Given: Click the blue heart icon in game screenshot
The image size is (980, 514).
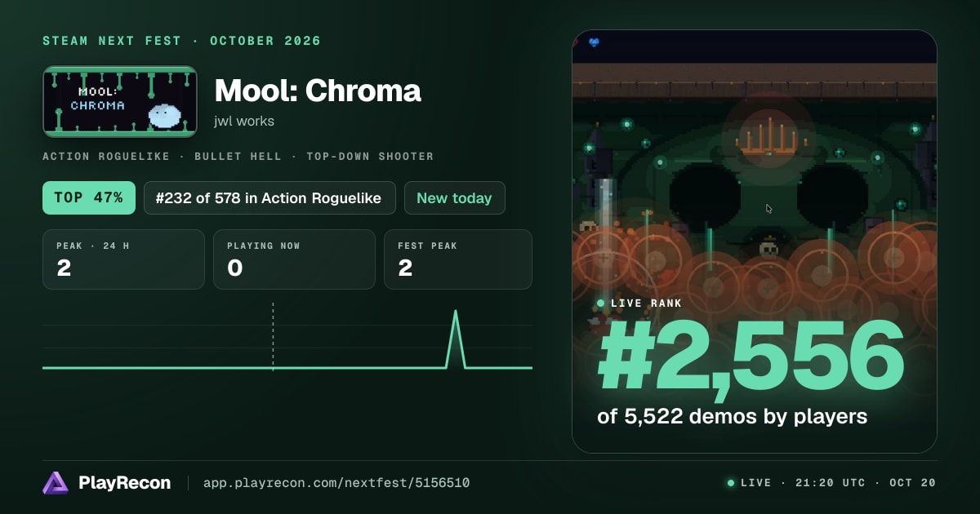Looking at the screenshot, I should coord(594,42).
